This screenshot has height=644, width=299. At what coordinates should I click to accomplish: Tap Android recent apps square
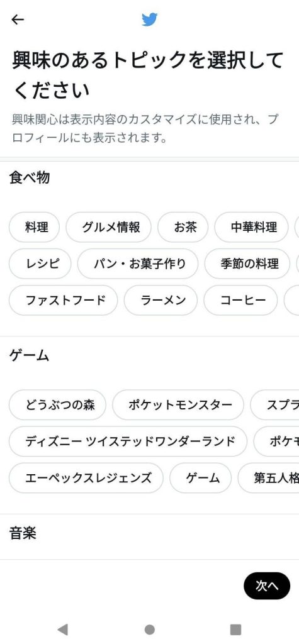[x=235, y=629]
